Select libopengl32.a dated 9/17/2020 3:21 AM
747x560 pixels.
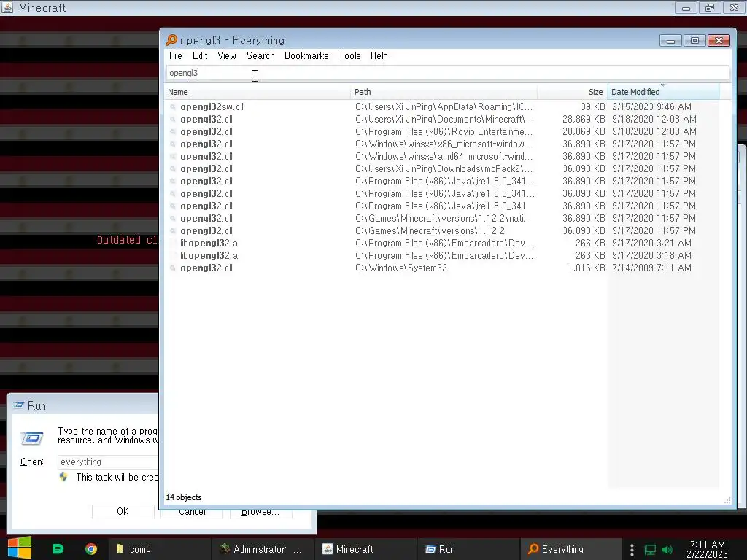pyautogui.click(x=209, y=243)
